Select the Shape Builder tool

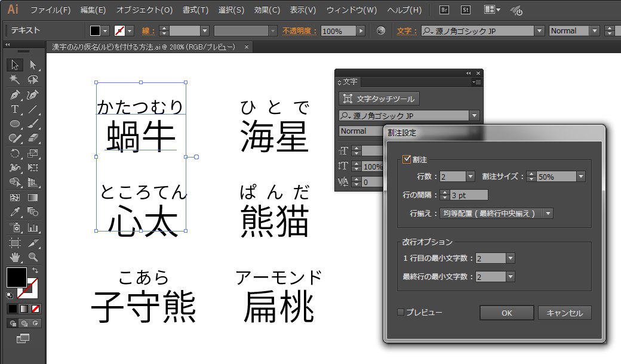click(x=15, y=183)
